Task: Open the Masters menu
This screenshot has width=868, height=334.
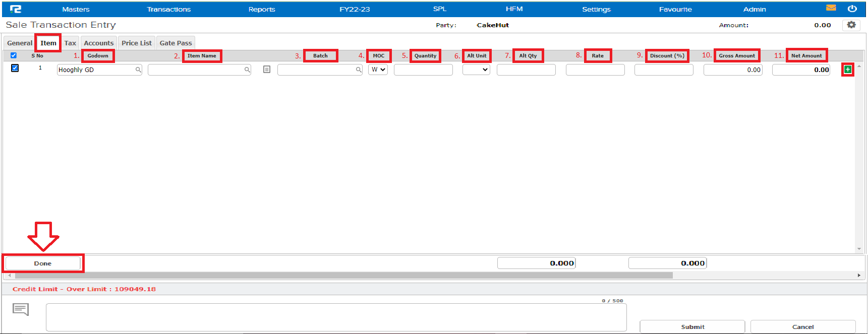Action: click(76, 9)
